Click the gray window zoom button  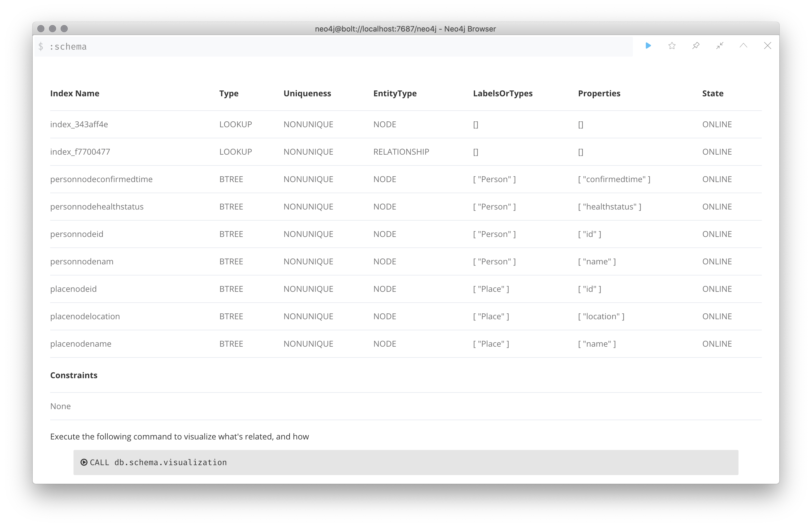[64, 29]
